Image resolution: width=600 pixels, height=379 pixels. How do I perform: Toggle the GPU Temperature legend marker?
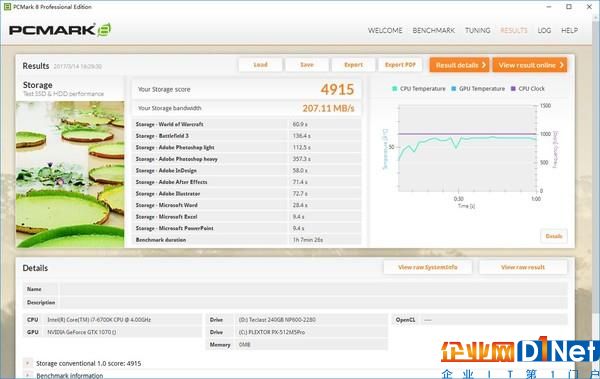(x=453, y=88)
